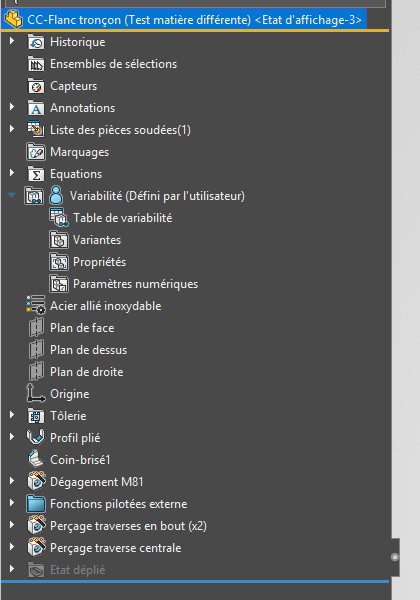Click the blue rollback bar below Etat déplié

(x=195, y=582)
